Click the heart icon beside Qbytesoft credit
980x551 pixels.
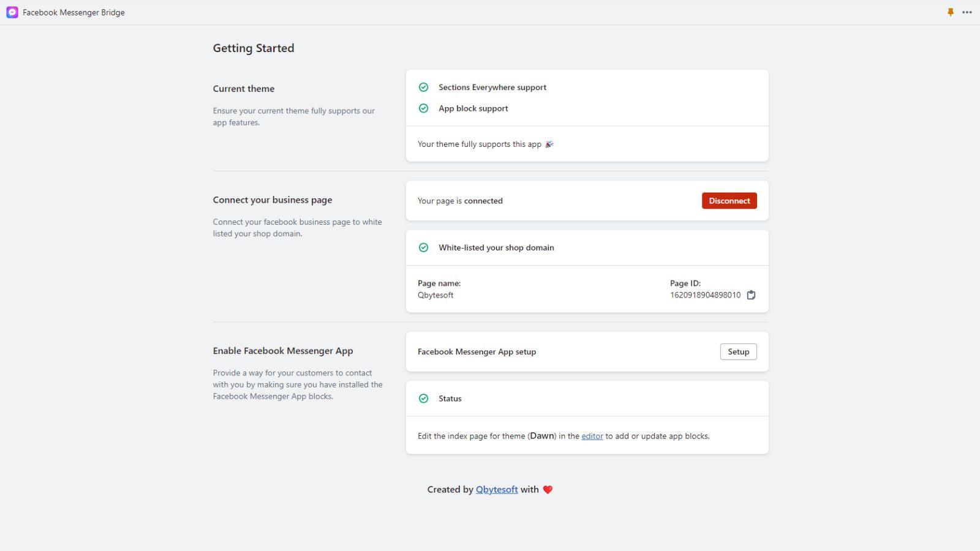click(547, 489)
